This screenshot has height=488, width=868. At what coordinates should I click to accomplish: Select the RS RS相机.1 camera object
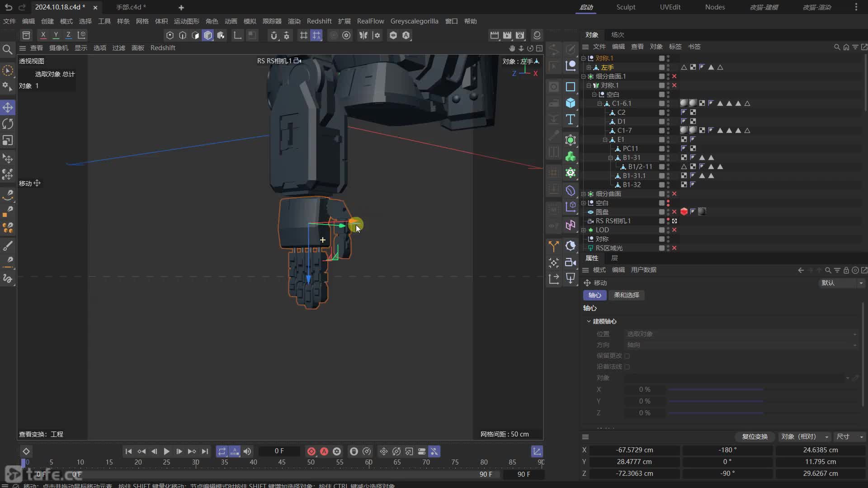point(613,221)
